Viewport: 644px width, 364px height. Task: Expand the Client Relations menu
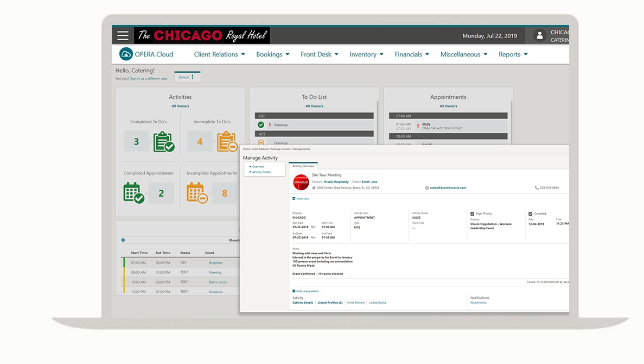tap(220, 54)
